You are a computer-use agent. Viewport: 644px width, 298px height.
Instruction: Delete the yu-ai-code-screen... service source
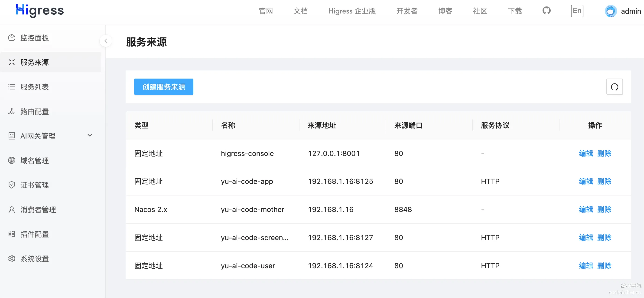click(x=604, y=238)
